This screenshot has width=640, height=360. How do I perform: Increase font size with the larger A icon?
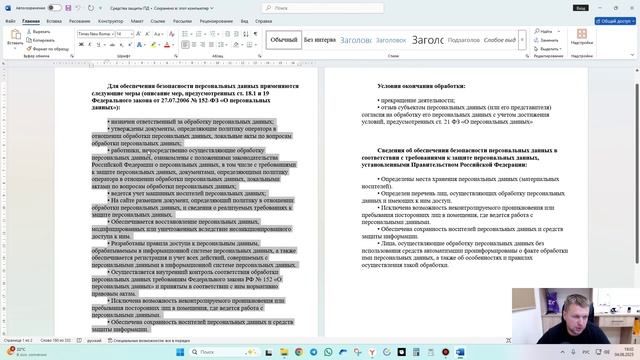138,34
